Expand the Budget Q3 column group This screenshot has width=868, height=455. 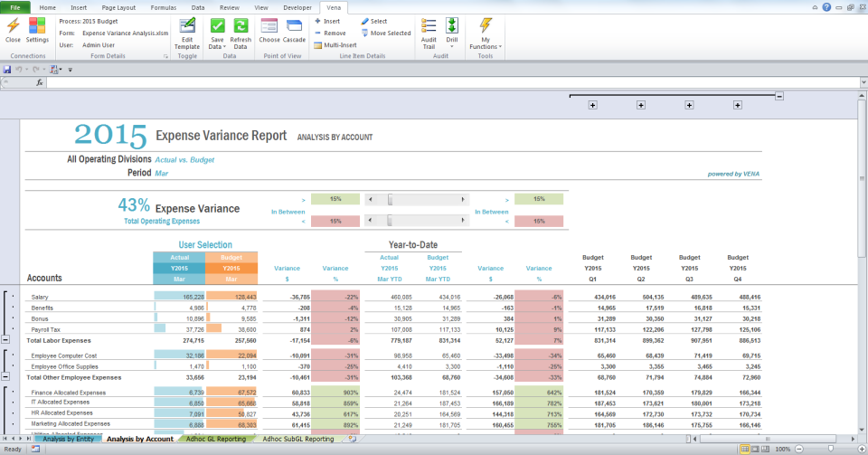tap(689, 105)
